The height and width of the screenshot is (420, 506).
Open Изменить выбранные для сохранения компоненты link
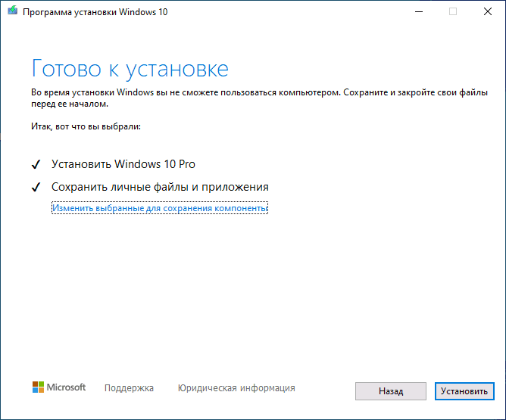pos(160,208)
